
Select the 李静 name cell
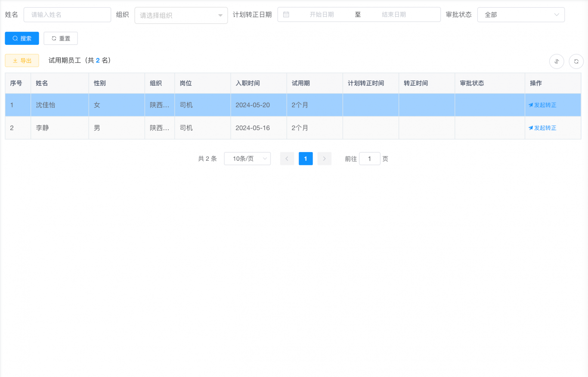click(x=60, y=128)
